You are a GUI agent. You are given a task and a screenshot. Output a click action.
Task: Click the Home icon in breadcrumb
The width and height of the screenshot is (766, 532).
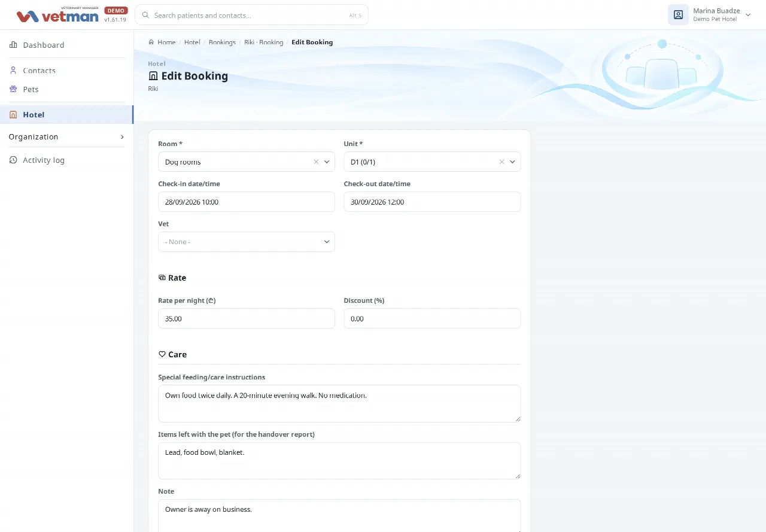(x=151, y=42)
